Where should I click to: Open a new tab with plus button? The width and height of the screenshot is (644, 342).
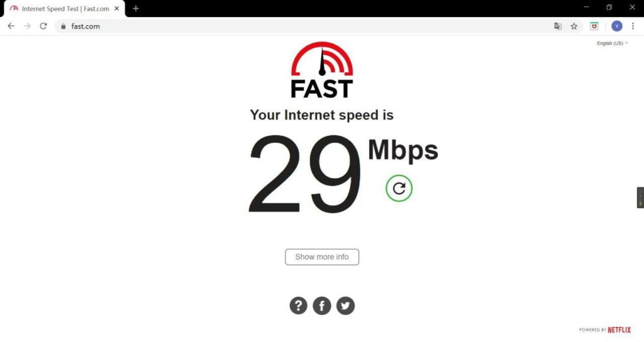136,8
